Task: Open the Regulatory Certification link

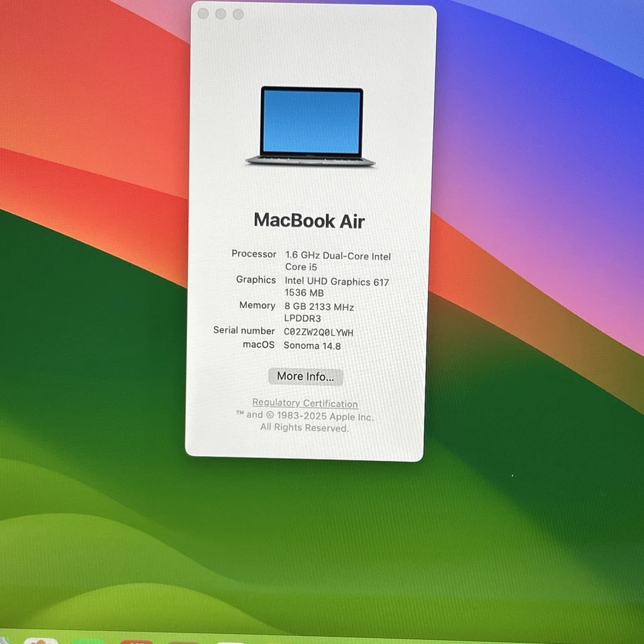Action: coord(305,403)
